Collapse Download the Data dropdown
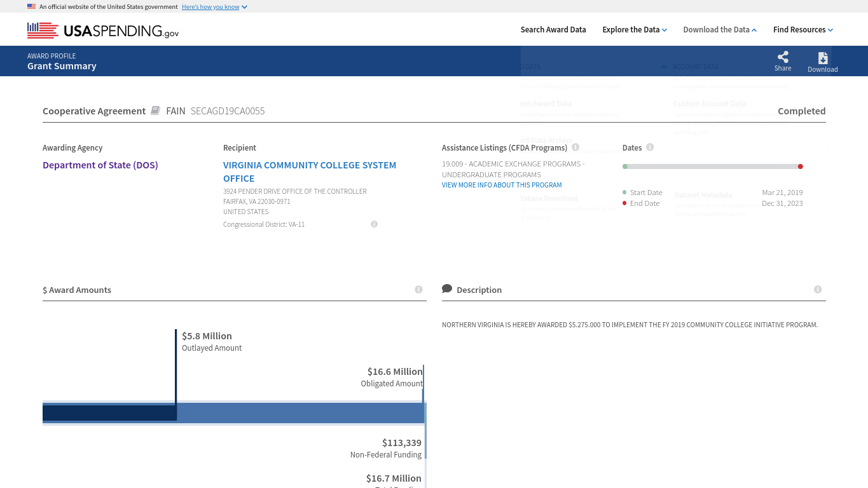 (720, 29)
